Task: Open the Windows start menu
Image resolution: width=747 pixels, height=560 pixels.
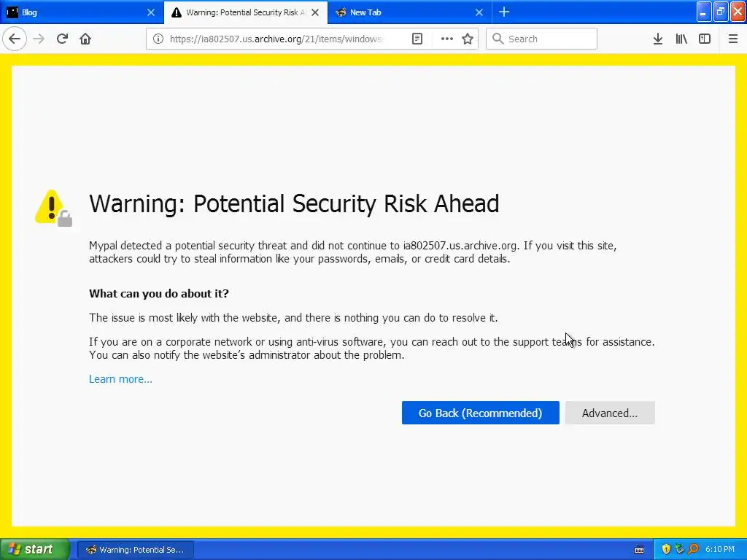Action: point(34,550)
